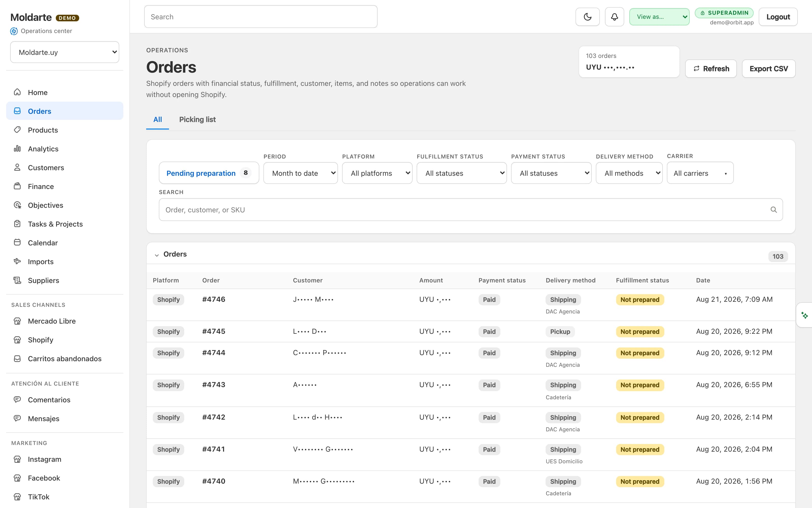Viewport: 812px width, 508px height.
Task: Open the Period Month to date dropdown
Action: (301, 173)
